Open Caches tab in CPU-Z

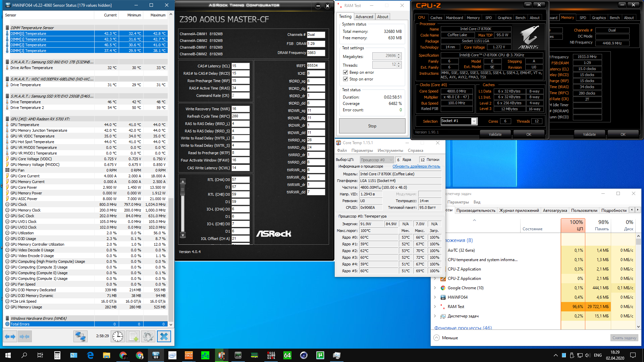[436, 18]
